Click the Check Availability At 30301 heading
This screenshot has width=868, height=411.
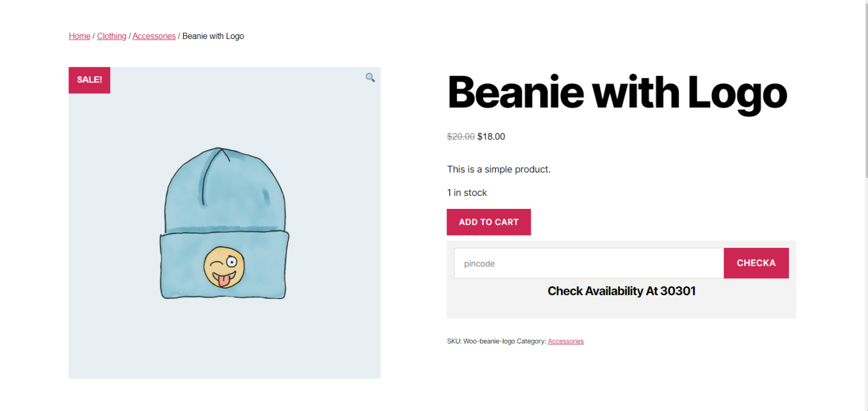point(622,291)
